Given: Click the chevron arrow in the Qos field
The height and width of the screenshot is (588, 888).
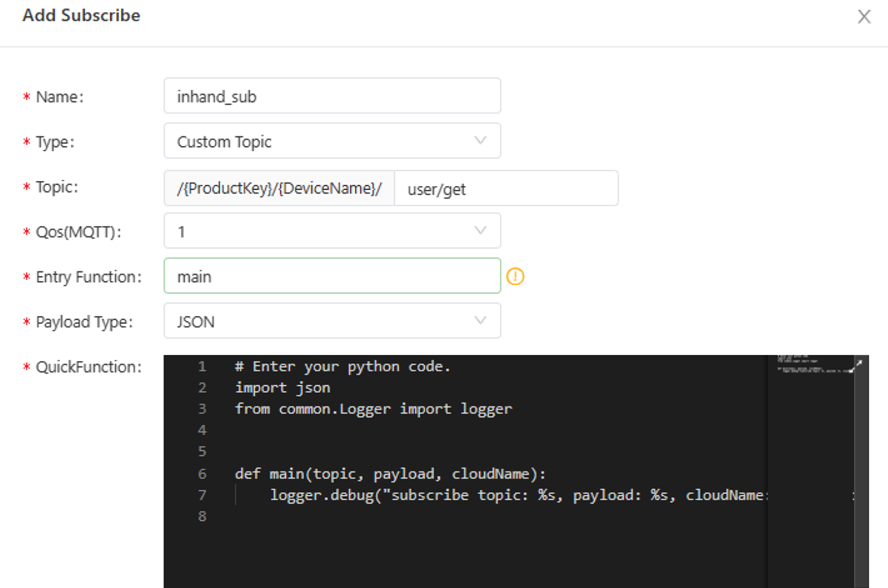Looking at the screenshot, I should (x=480, y=230).
